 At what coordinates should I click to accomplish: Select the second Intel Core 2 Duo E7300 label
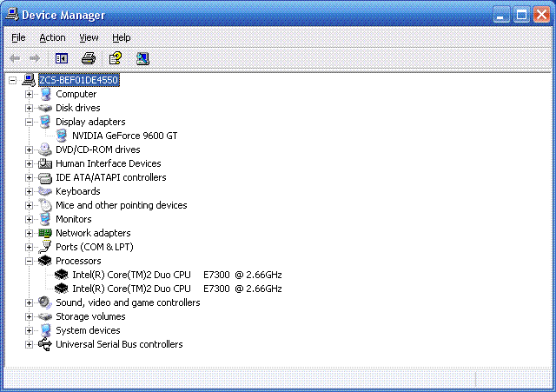tap(177, 289)
